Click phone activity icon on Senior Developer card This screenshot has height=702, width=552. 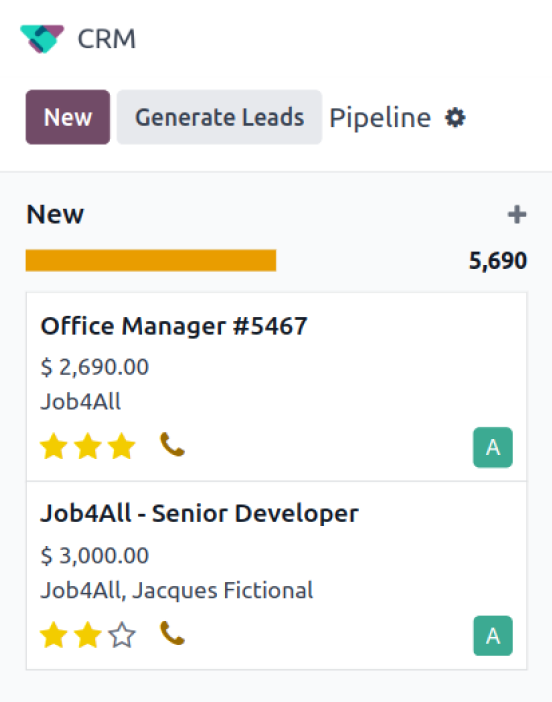[172, 633]
